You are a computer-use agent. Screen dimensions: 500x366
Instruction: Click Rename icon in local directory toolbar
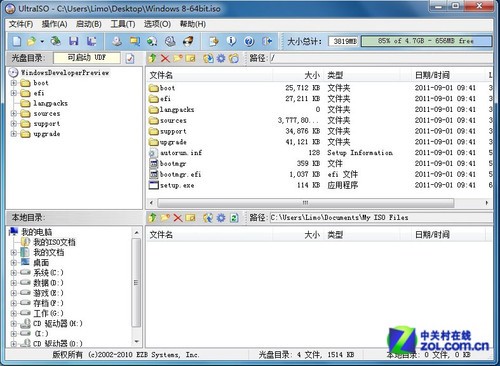[190, 218]
